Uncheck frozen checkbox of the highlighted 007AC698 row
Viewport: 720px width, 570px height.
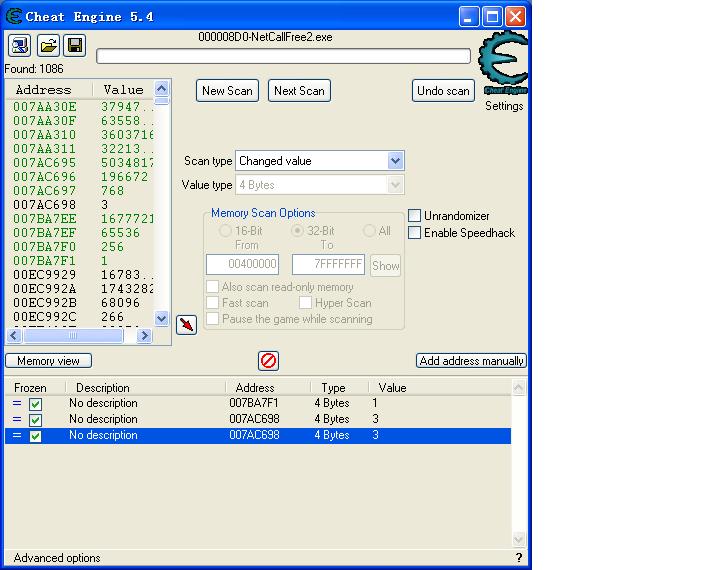tap(35, 435)
